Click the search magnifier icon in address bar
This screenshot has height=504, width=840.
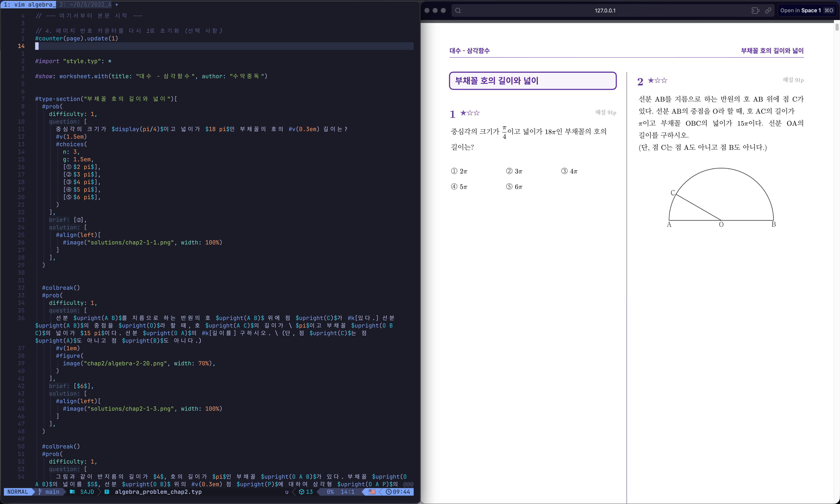click(x=458, y=11)
